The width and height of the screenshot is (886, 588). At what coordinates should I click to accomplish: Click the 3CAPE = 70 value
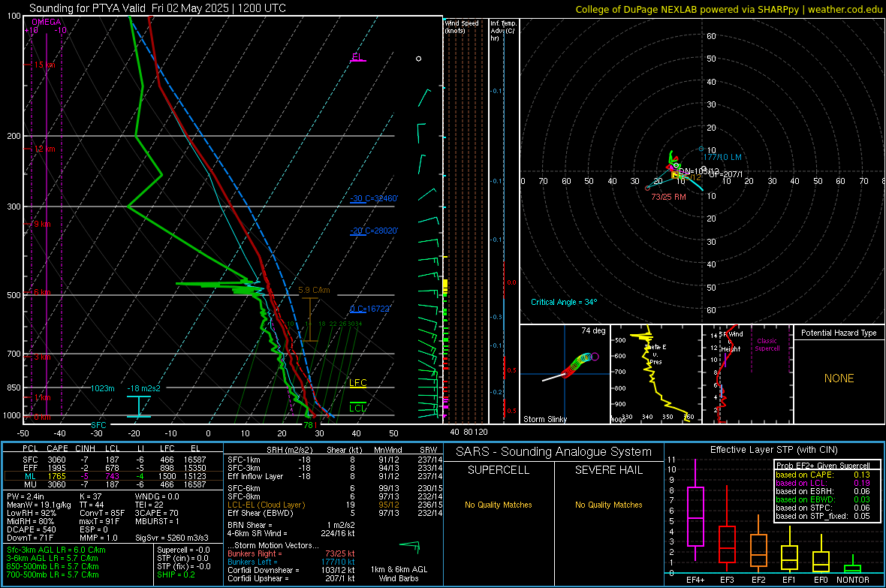(x=156, y=514)
